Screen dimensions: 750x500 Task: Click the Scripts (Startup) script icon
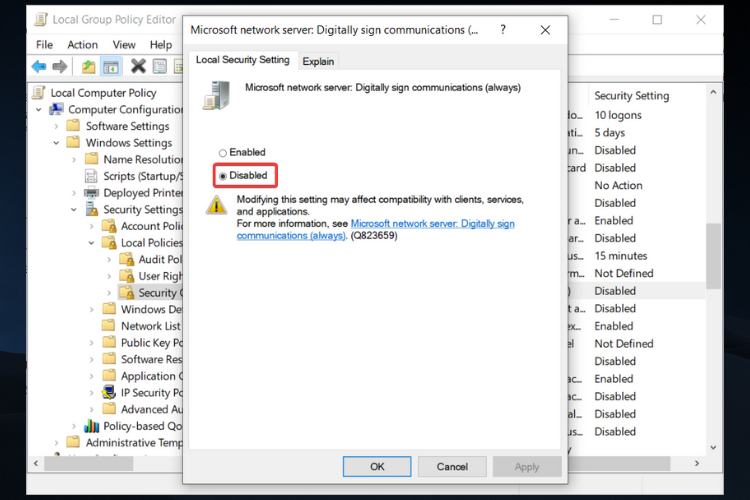click(91, 176)
